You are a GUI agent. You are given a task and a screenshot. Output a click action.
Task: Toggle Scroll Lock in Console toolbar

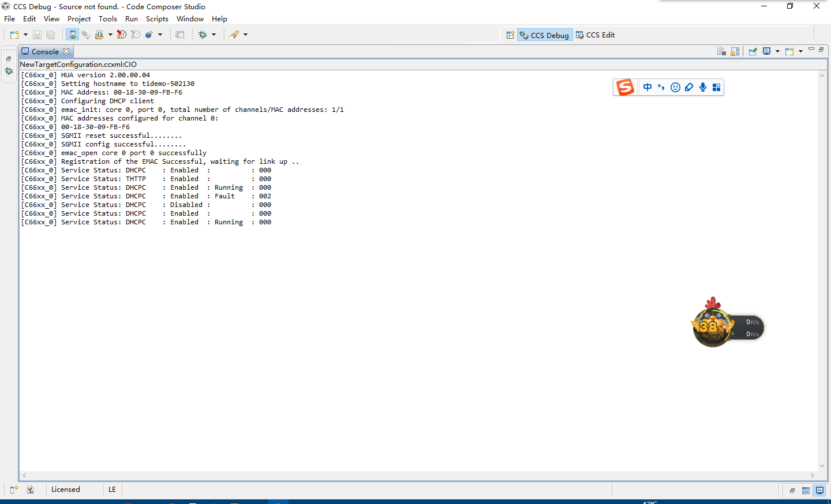pos(735,51)
